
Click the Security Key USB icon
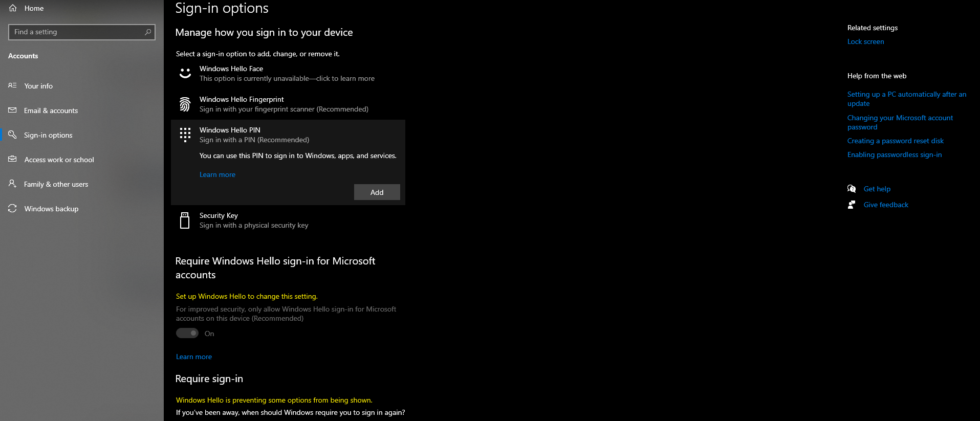pyautogui.click(x=185, y=220)
